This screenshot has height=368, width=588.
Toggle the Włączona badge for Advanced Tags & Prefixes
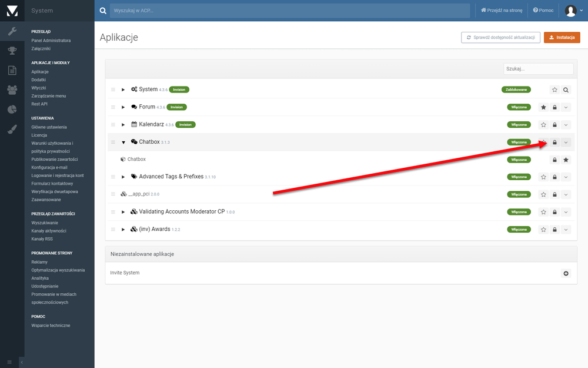[x=519, y=177]
